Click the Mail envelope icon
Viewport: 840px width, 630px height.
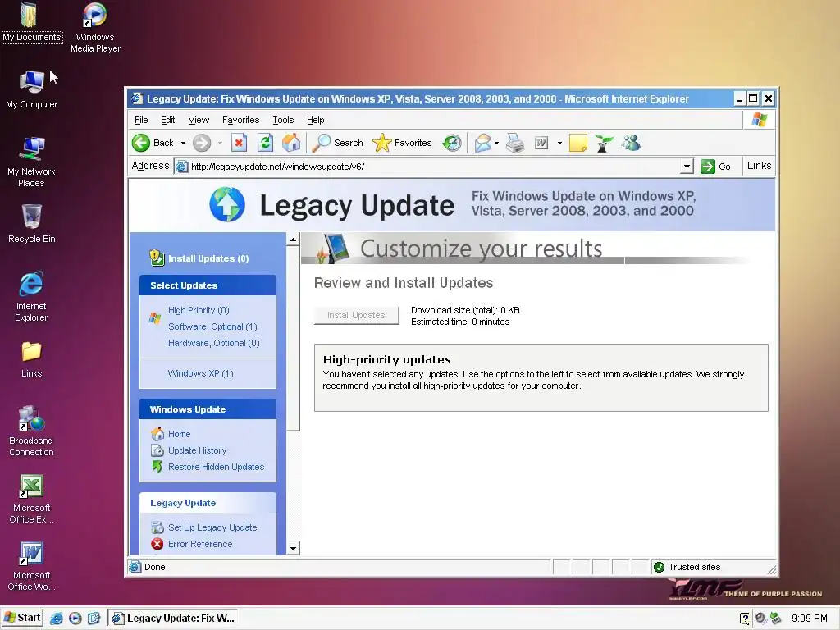[x=482, y=143]
